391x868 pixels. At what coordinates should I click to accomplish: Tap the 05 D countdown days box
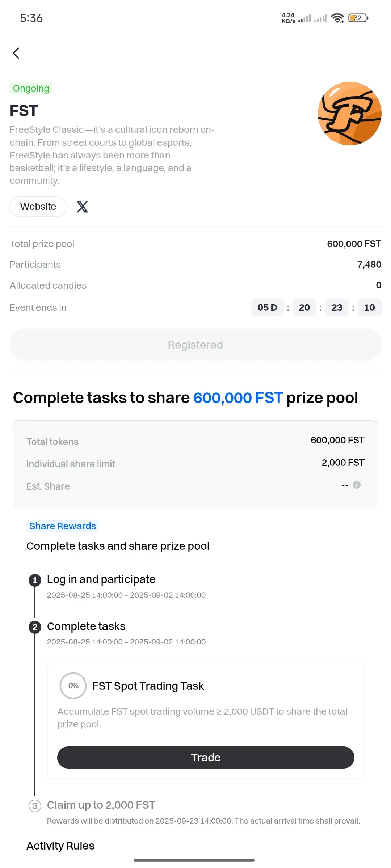pyautogui.click(x=268, y=307)
